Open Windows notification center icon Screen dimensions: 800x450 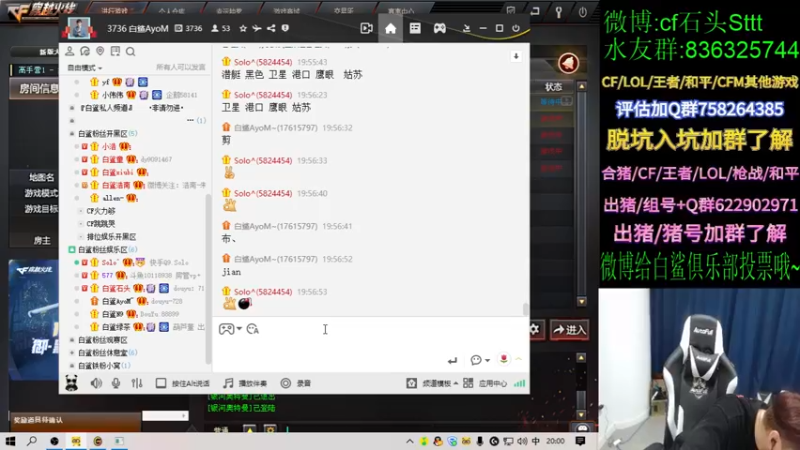581,441
